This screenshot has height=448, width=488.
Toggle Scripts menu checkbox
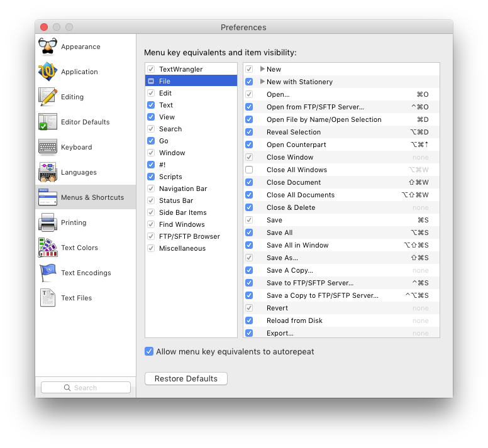point(151,177)
